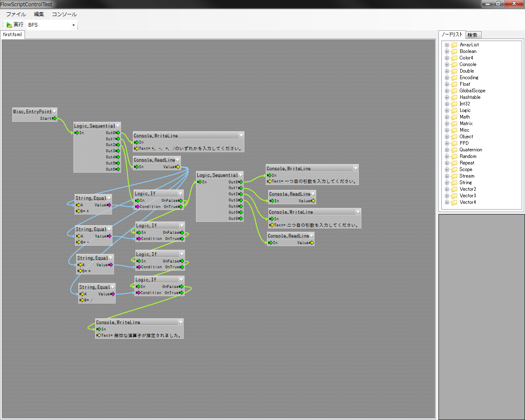525x420 pixels.
Task: Select the first.fsml document tab
Action: pyautogui.click(x=12, y=35)
